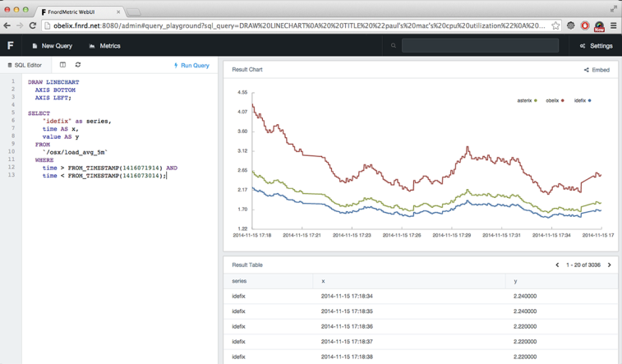Click the '/osx/load_avg_5m' table name line
This screenshot has height=364, width=622.
[x=75, y=152]
